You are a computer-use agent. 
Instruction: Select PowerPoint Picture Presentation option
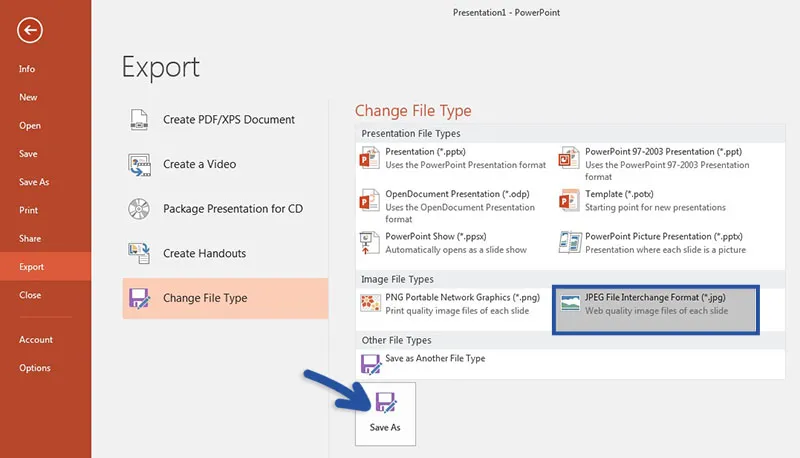[655, 242]
